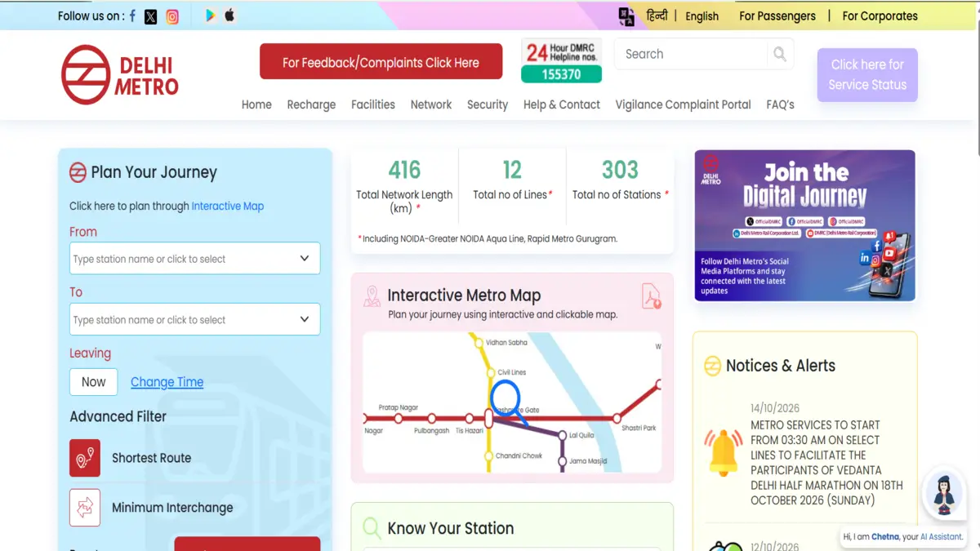Open the Facilities menu

click(373, 104)
